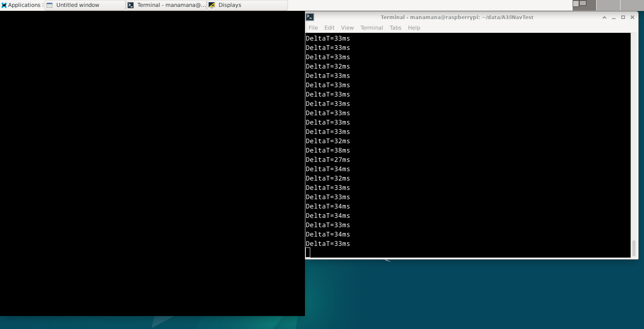The image size is (644, 329).
Task: Roll up the Terminal window
Action: coord(604,17)
